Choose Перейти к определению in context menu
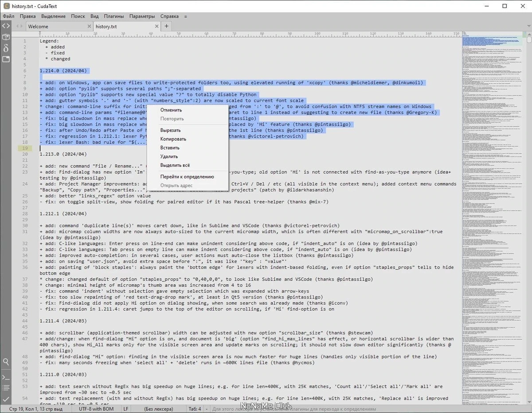The image size is (532, 413). click(x=188, y=177)
